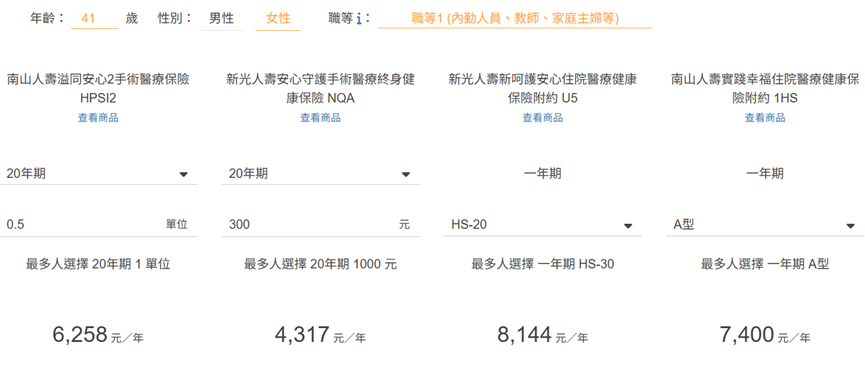Select 女性 gender option
The image size is (865, 369).
[x=278, y=19]
